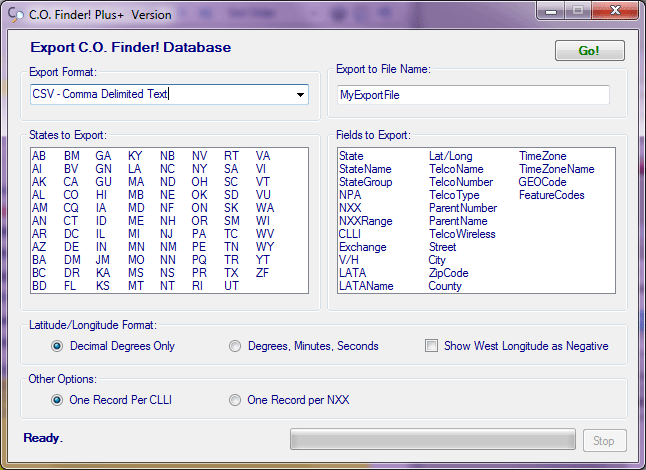This screenshot has height=470, width=646.
Task: Click the green Go! button
Action: pos(590,51)
